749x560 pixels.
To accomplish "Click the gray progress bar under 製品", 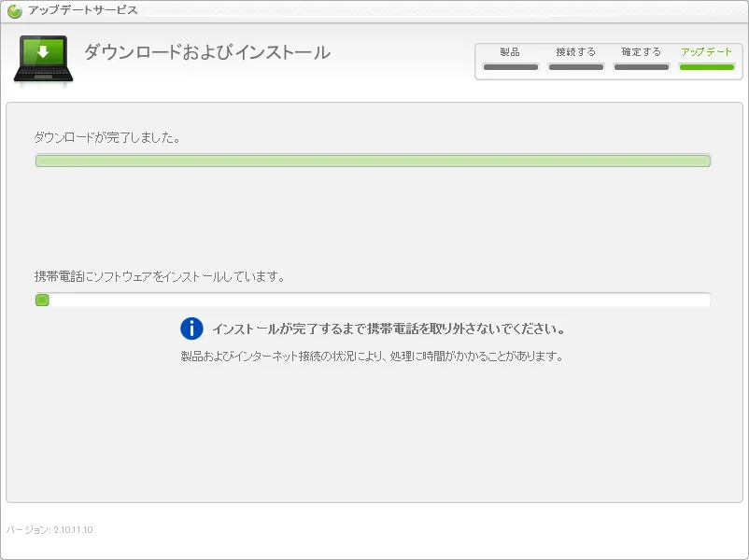I will click(509, 67).
